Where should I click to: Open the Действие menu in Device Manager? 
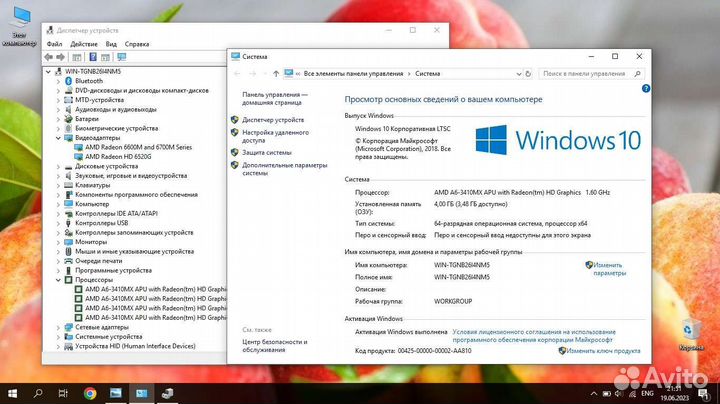[x=84, y=44]
